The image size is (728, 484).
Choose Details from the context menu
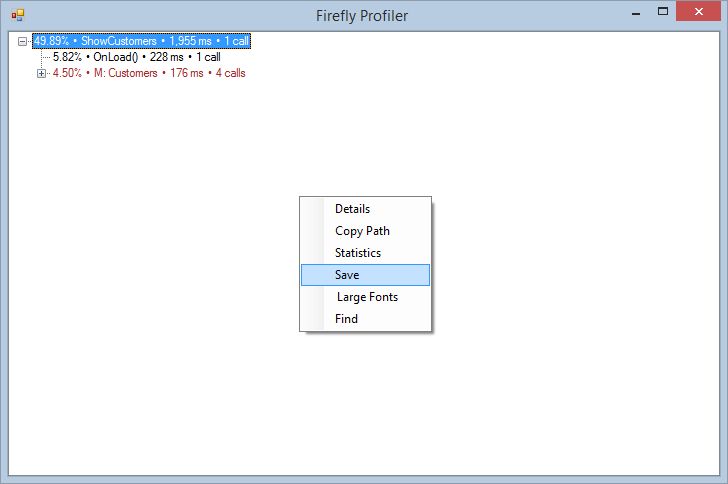(x=365, y=209)
